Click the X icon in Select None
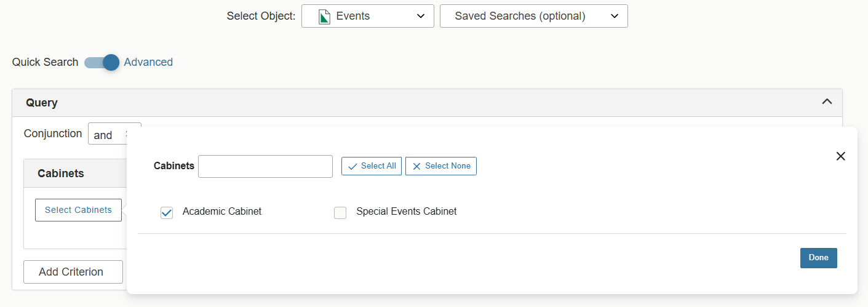The image size is (868, 307). pos(416,166)
